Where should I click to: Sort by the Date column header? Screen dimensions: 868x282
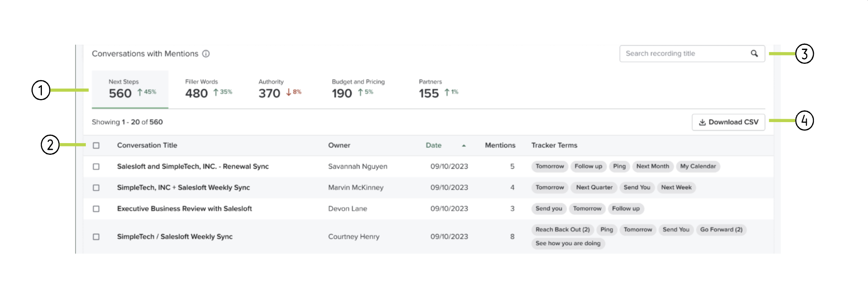tap(434, 145)
